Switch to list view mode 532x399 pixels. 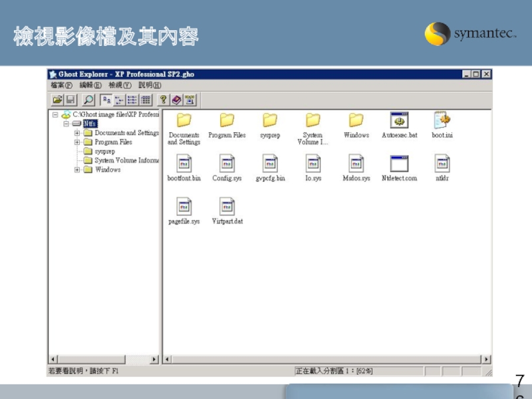(x=132, y=100)
